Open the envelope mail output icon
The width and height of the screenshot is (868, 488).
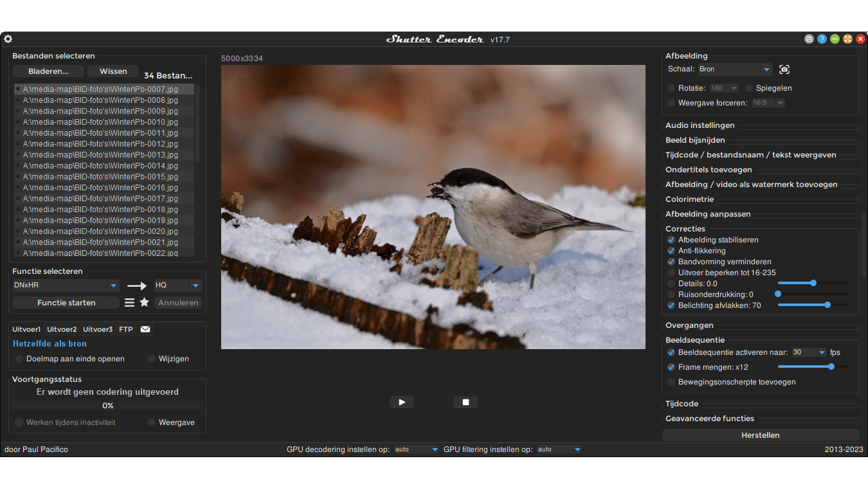145,329
